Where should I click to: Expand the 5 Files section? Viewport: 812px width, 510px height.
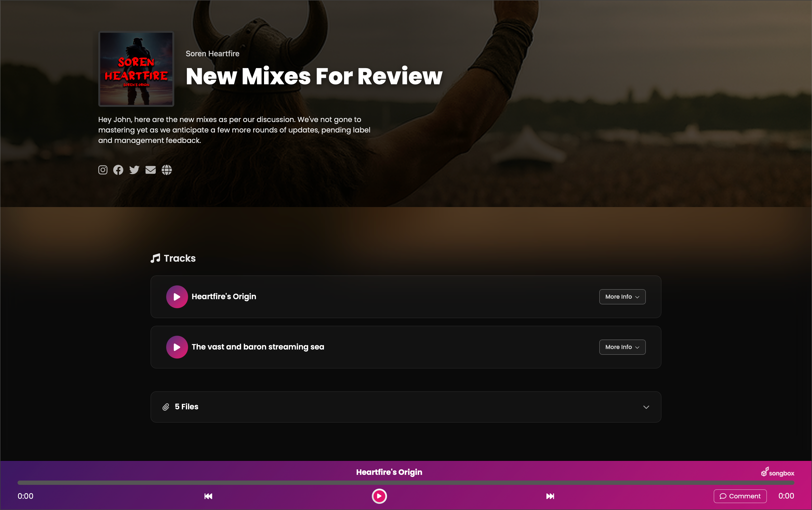tap(646, 407)
